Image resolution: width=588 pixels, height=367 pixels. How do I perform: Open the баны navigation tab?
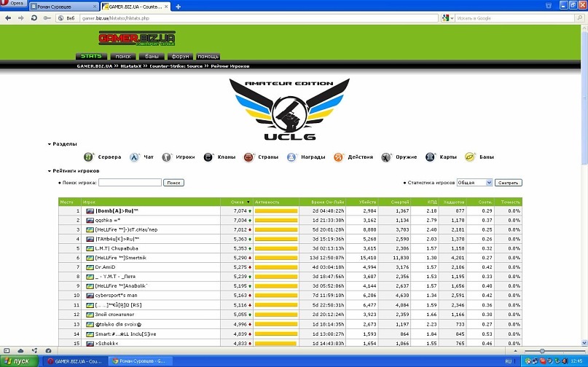click(x=152, y=57)
